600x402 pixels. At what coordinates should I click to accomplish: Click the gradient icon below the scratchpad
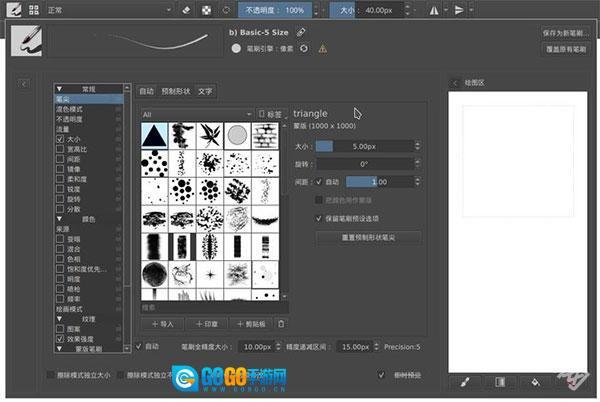[x=499, y=381]
